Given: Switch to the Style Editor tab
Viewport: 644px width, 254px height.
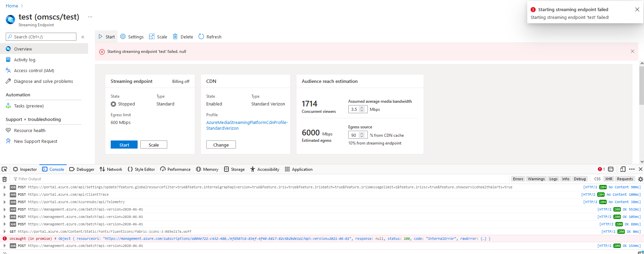Looking at the screenshot, I should 141,169.
